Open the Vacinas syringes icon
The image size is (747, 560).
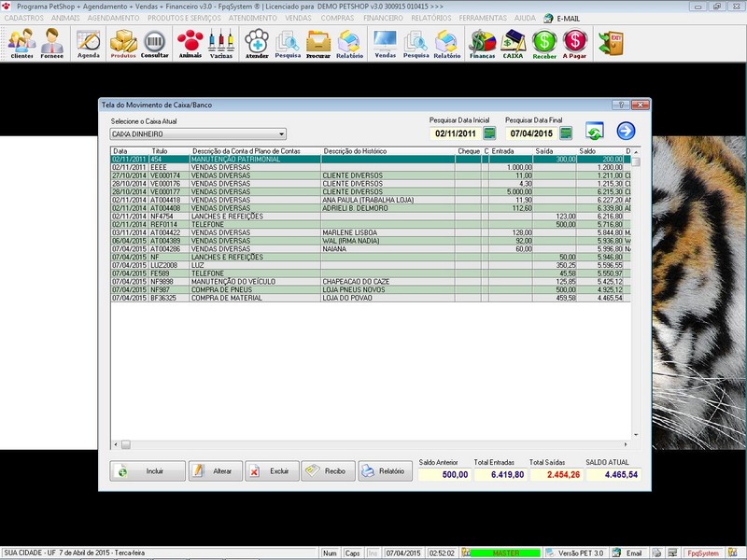(x=221, y=43)
